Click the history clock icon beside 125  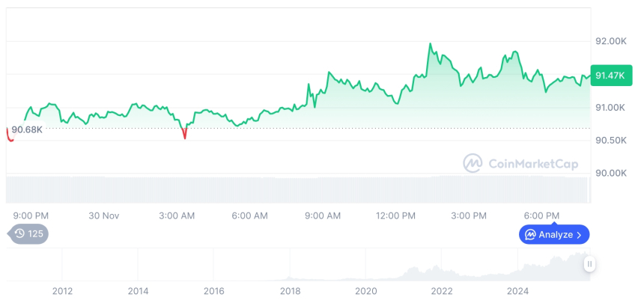[20, 234]
